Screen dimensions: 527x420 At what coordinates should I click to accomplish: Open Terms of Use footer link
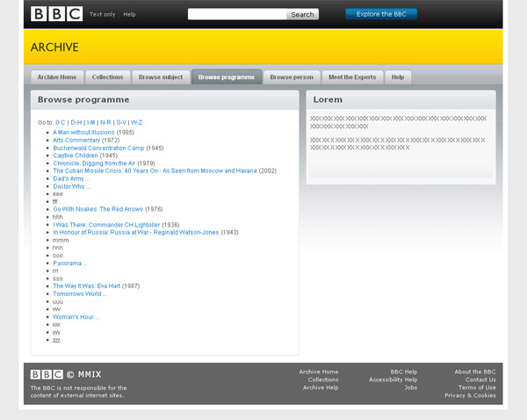tap(477, 387)
